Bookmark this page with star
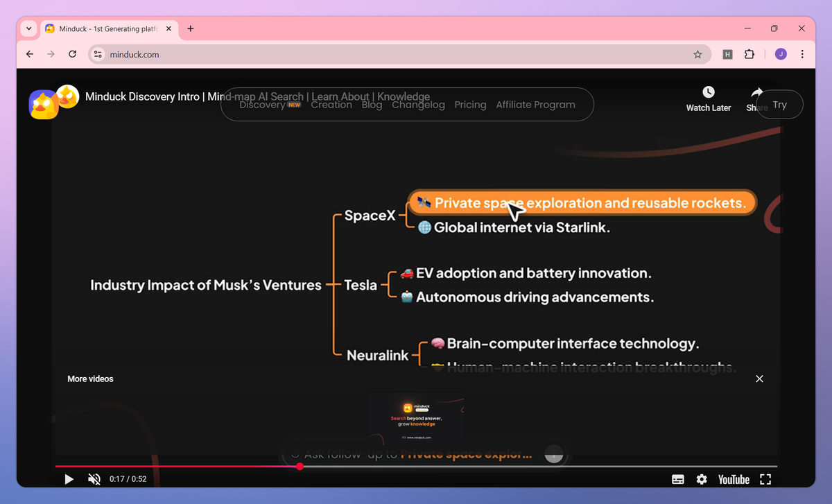Viewport: 832px width, 504px height. coord(697,54)
